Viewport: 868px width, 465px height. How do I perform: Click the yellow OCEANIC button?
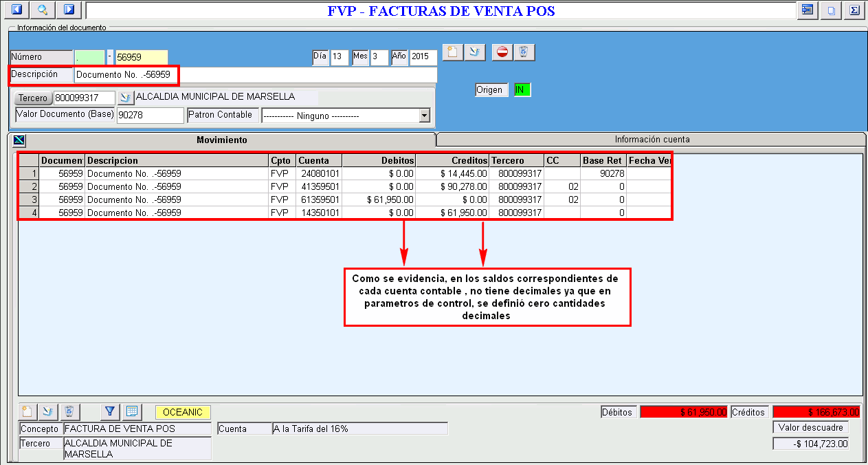tap(183, 412)
